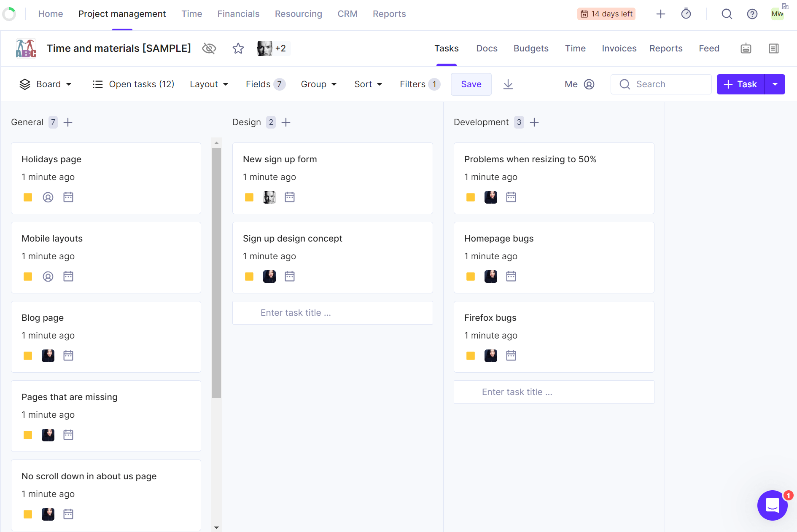The width and height of the screenshot is (797, 532).
Task: Toggle the Filters panel
Action: pyautogui.click(x=420, y=84)
